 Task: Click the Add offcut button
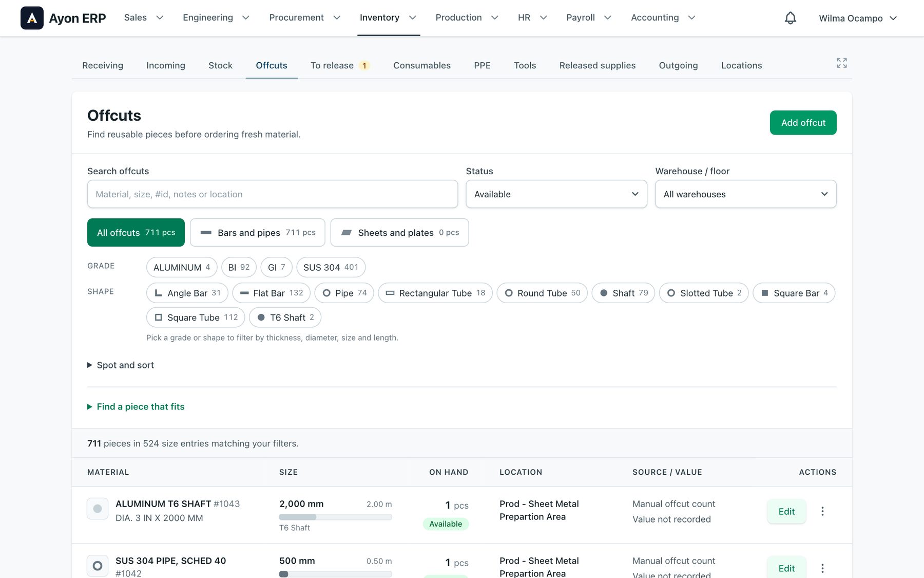(x=803, y=123)
